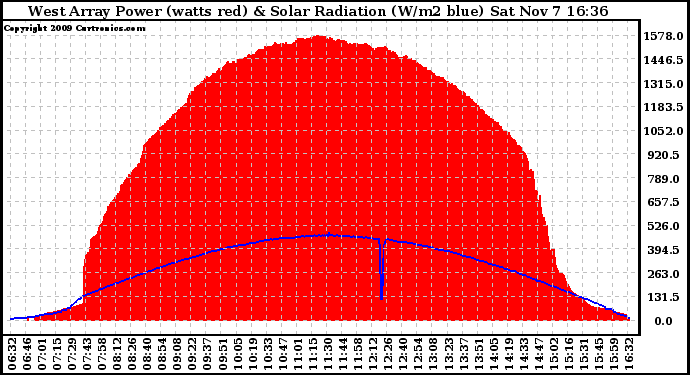Select the 09:37 x-axis label
The height and width of the screenshot is (375, 690).
(207, 354)
